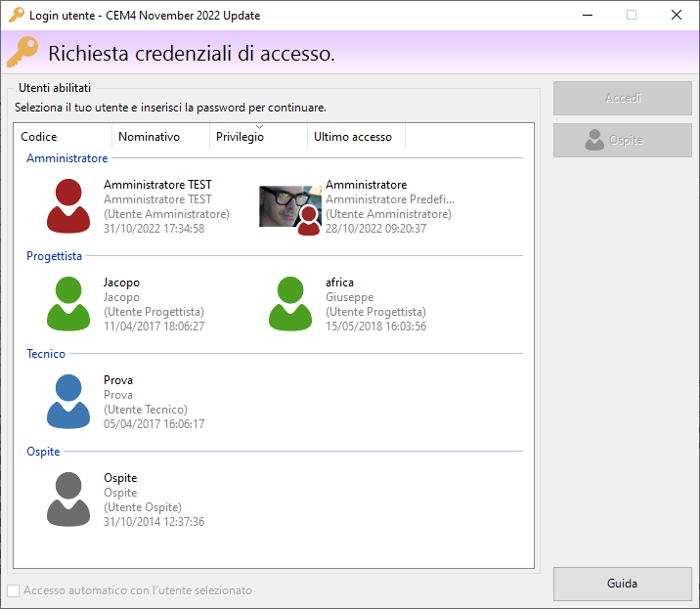Open the Guida help button

623,584
